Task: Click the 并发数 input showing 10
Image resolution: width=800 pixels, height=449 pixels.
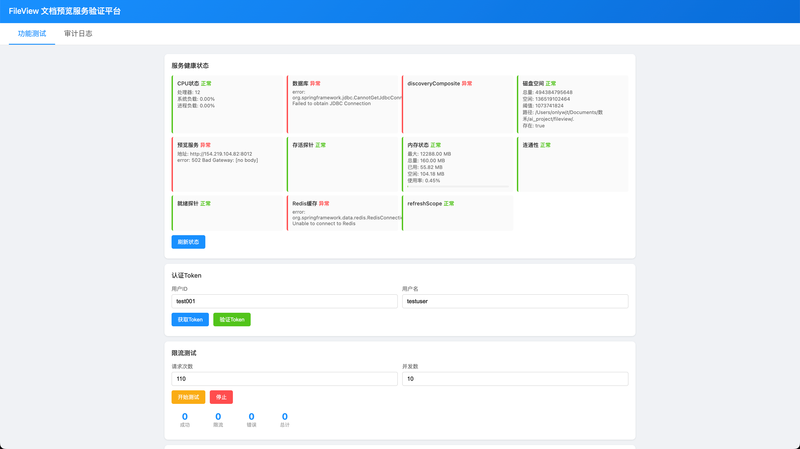Action: pyautogui.click(x=515, y=379)
